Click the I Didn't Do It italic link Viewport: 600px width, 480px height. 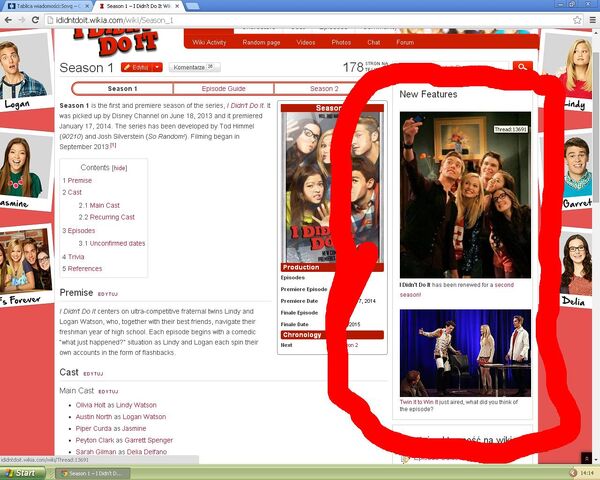[245, 105]
